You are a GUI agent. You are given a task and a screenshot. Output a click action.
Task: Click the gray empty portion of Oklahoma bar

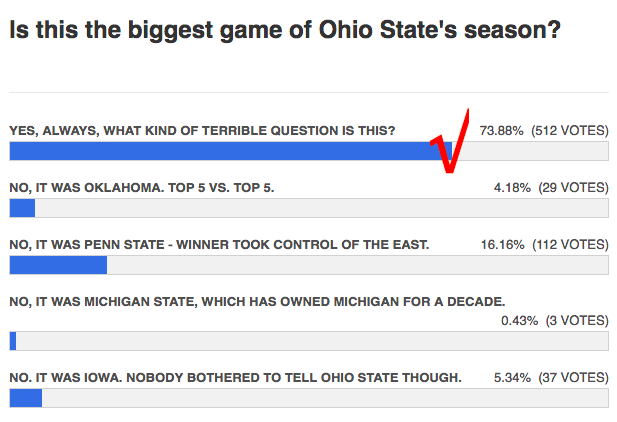pyautogui.click(x=321, y=208)
